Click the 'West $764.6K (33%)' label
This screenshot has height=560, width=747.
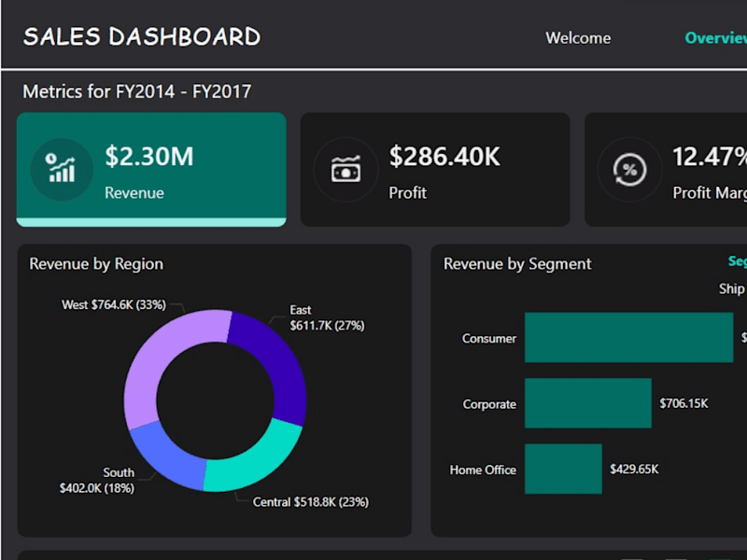click(x=114, y=305)
